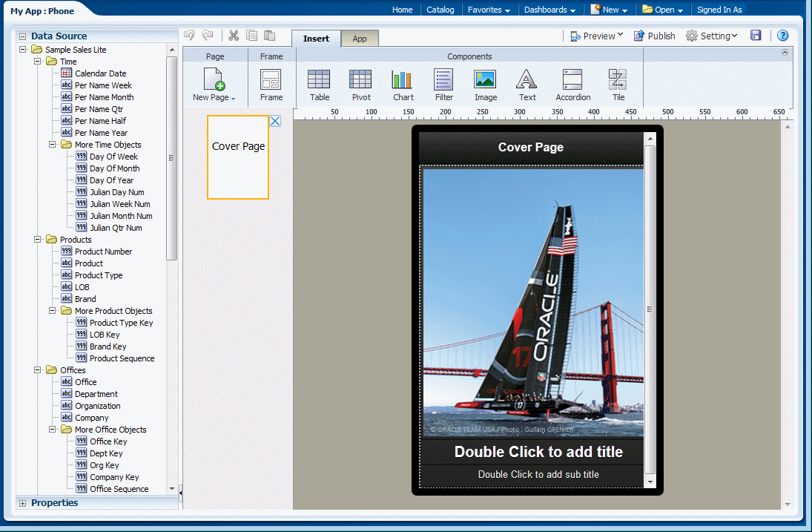Viewport: 812px width, 532px height.
Task: Open the Favorites menu
Action: (489, 10)
